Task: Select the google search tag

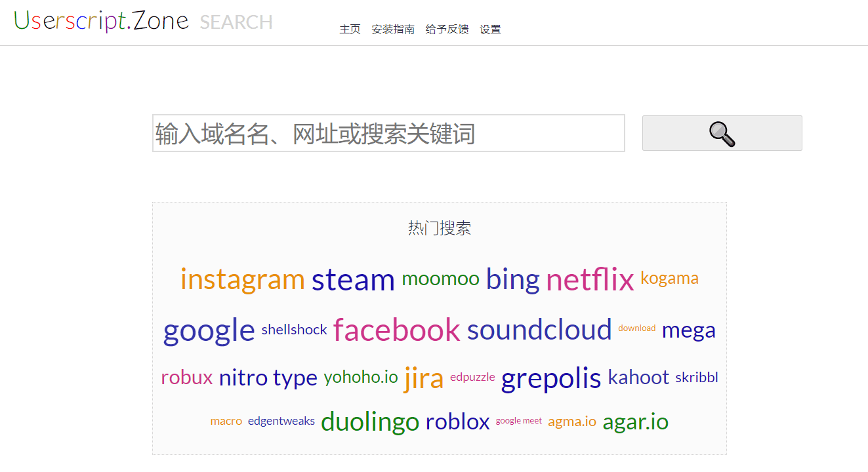Action: click(209, 330)
